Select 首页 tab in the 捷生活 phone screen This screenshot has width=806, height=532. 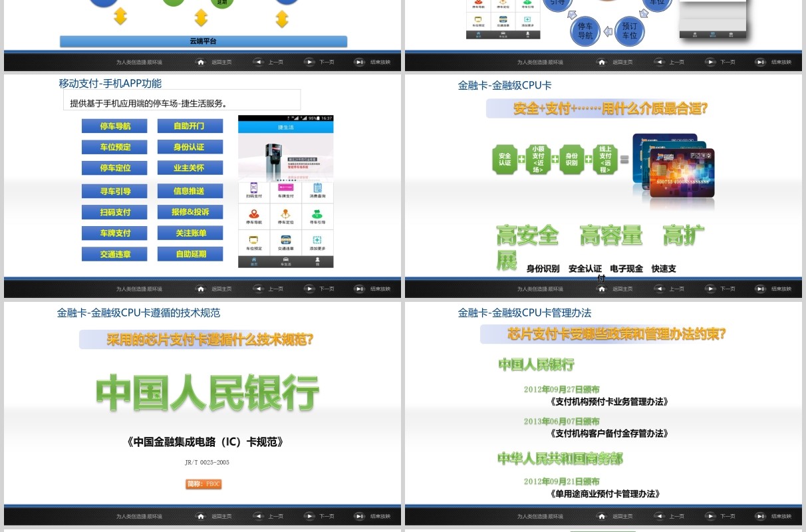[253, 261]
